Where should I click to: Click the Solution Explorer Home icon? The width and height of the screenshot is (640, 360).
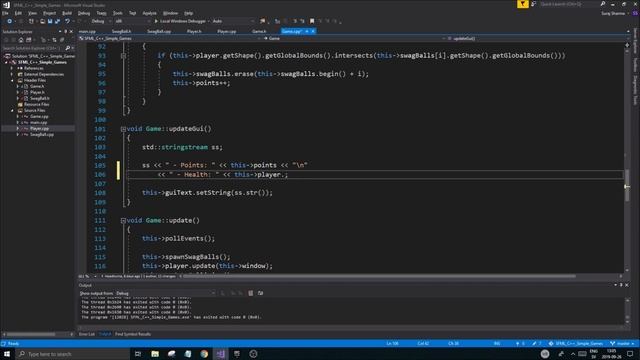point(21,40)
